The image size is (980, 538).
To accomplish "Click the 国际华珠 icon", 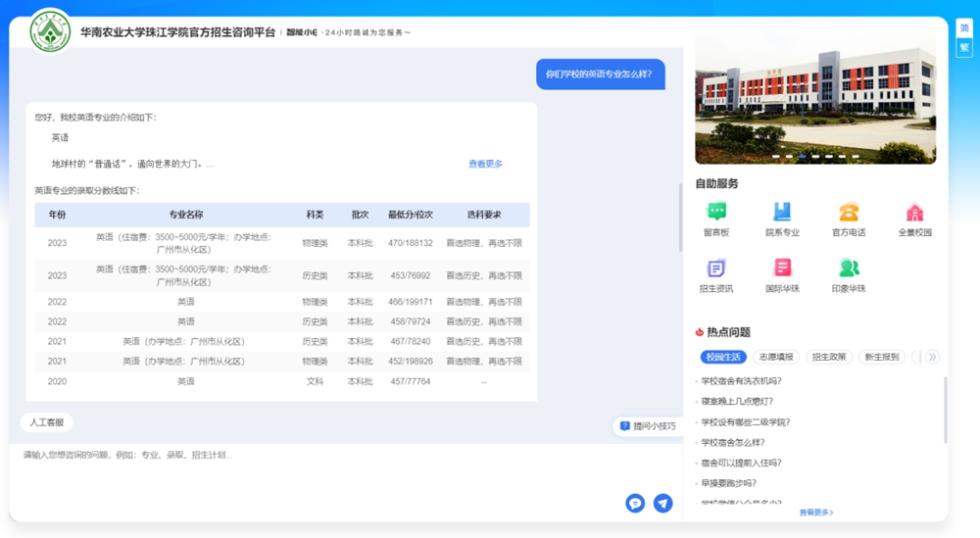I will point(782,269).
